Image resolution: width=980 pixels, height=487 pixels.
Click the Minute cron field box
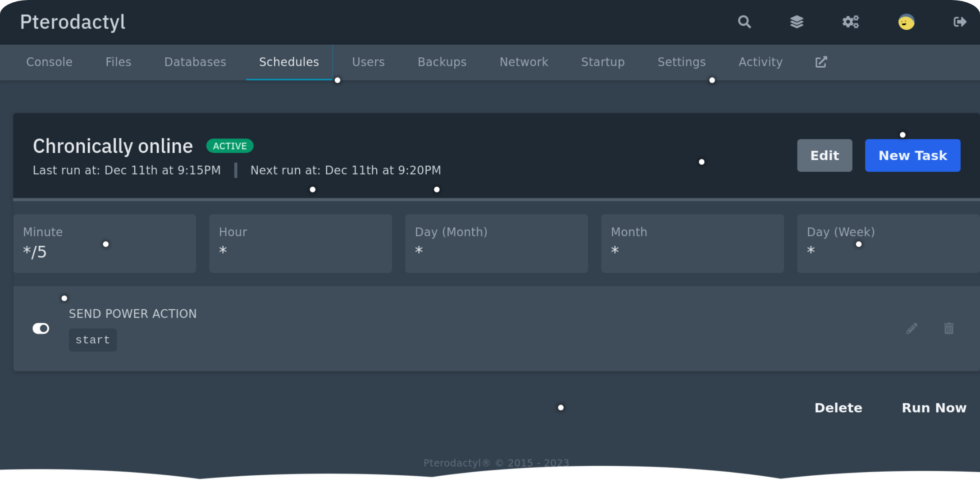105,243
